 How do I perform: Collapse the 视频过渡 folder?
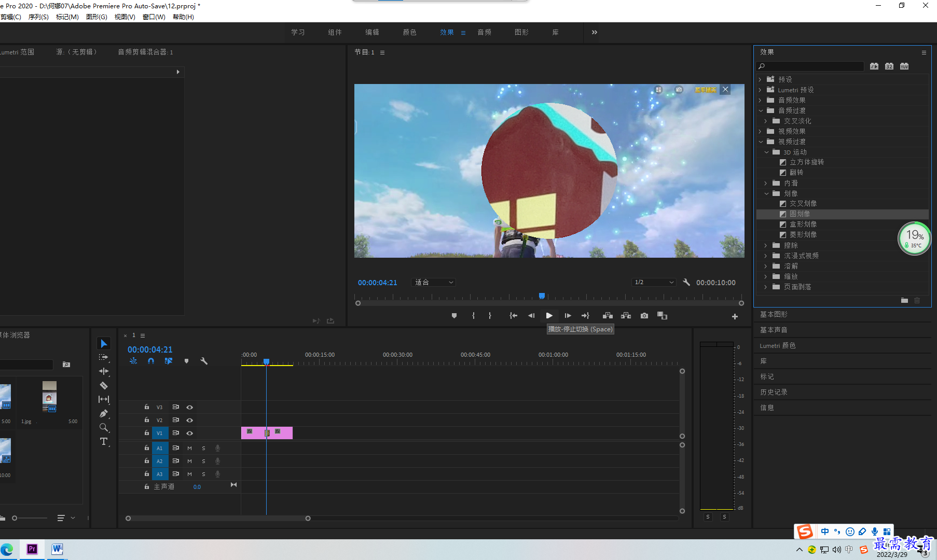(x=761, y=142)
